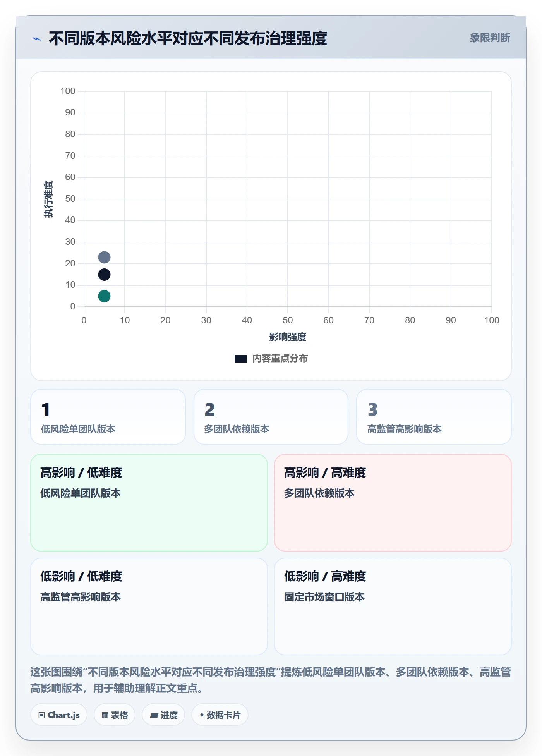Image resolution: width=542 pixels, height=756 pixels.
Task: Select card 1 低风险单团队版本
Action: (x=108, y=417)
